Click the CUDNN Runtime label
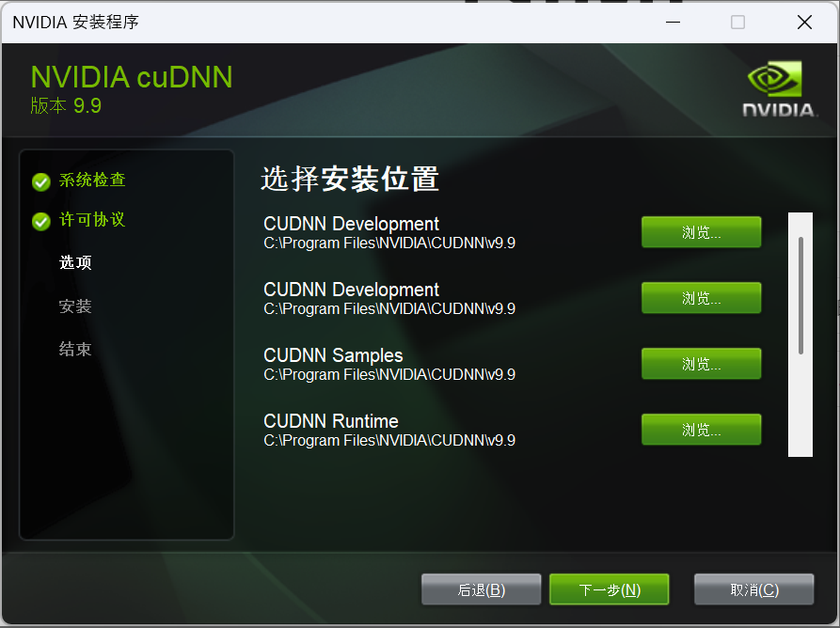The height and width of the screenshot is (628, 840). point(331,421)
